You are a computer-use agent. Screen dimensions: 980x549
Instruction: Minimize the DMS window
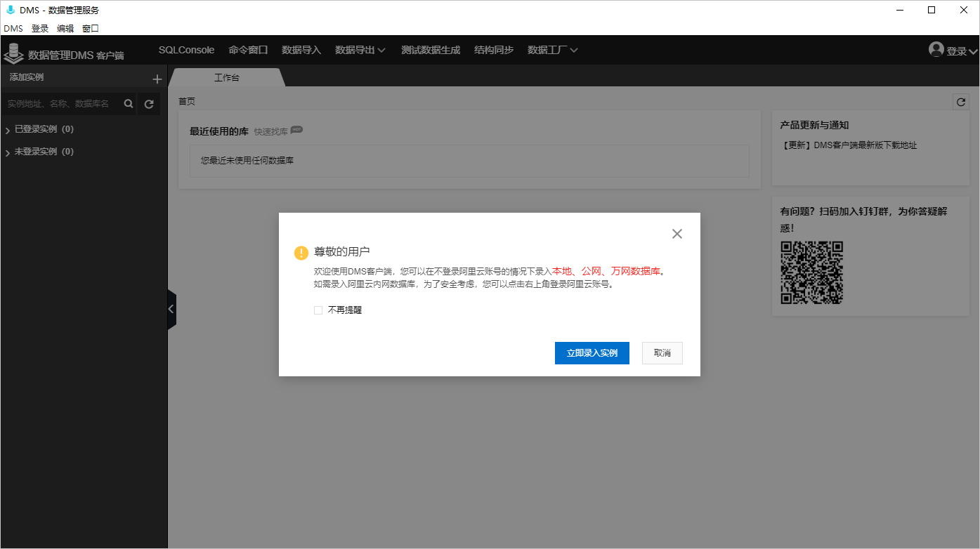[899, 10]
